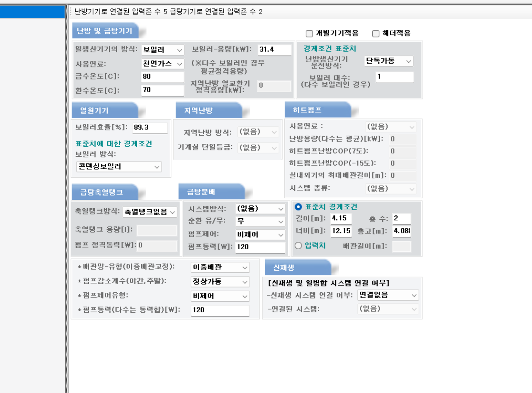The height and width of the screenshot is (393, 532).
Task: Click the 급수온도 input field
Action: coord(163,77)
